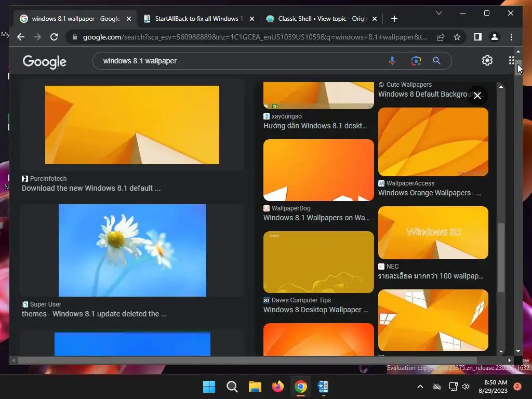The width and height of the screenshot is (532, 399).
Task: Search by image with Google Lens icon
Action: coord(416,61)
